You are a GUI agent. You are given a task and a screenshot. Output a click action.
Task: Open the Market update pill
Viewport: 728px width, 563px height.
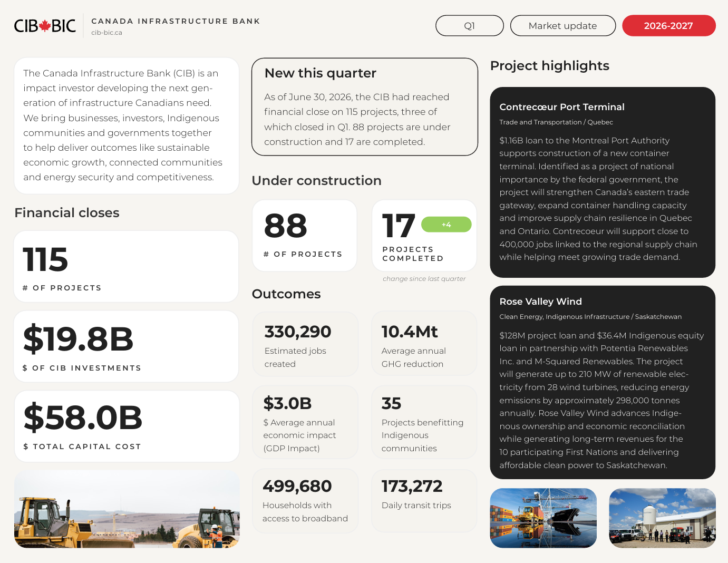pos(563,26)
